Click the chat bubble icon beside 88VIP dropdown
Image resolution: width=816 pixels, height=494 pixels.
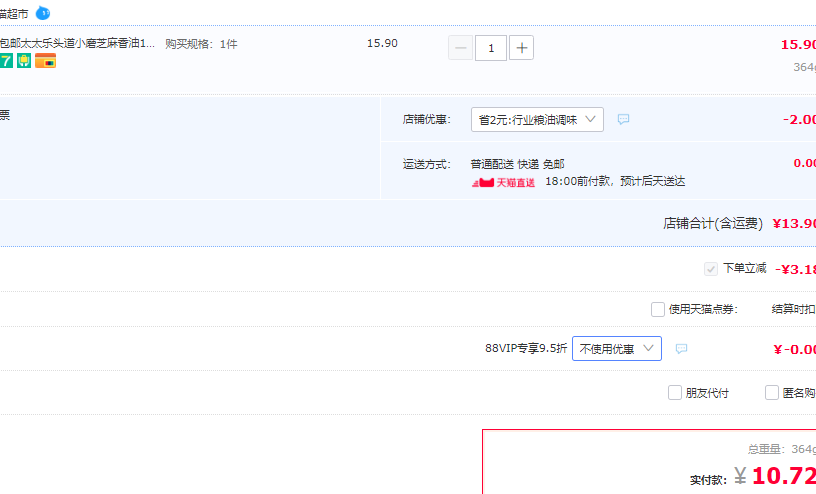681,349
